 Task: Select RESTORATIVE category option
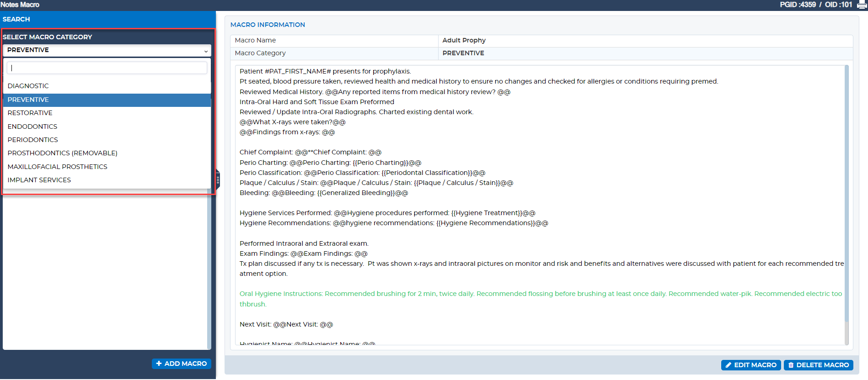pos(30,113)
